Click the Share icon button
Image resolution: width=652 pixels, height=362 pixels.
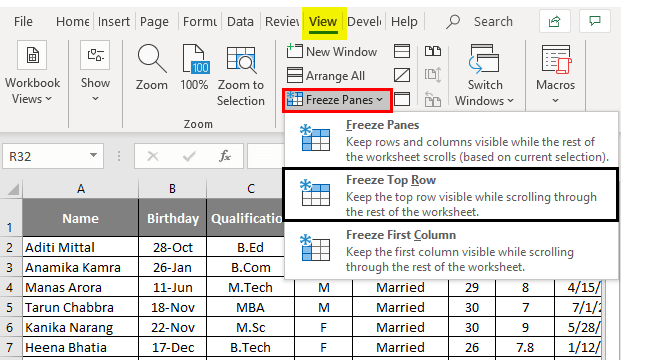tap(554, 21)
